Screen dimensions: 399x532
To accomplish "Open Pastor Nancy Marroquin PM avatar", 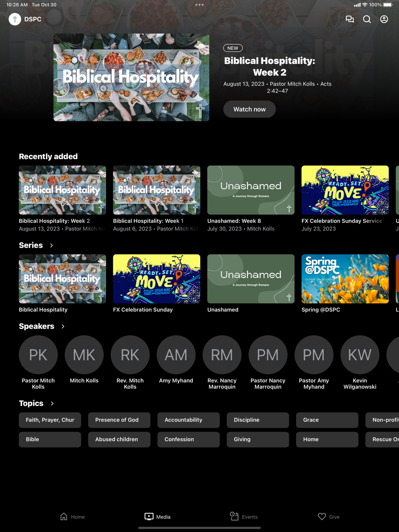I will (268, 355).
